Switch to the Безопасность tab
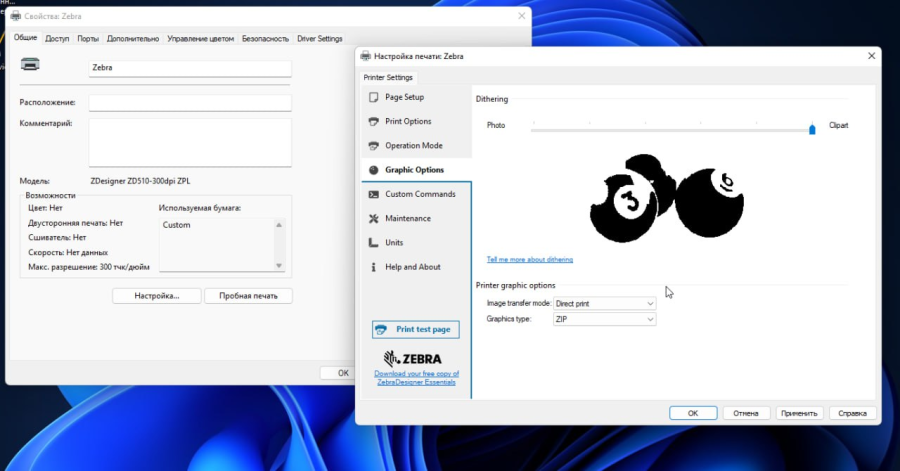900x471 pixels. [265, 38]
